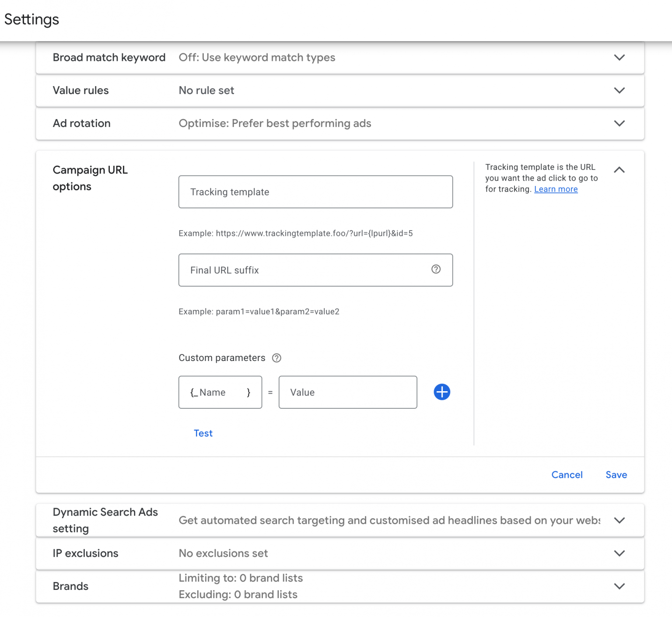Add a new custom parameter with the plus icon
The height and width of the screenshot is (617, 672).
pyautogui.click(x=441, y=392)
